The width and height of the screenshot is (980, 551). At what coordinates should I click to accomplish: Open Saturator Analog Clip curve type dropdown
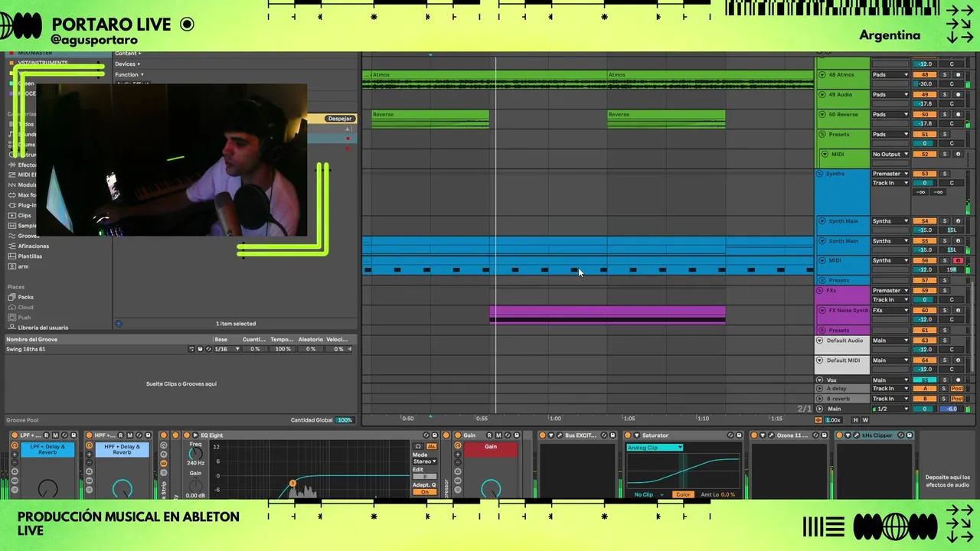click(655, 448)
